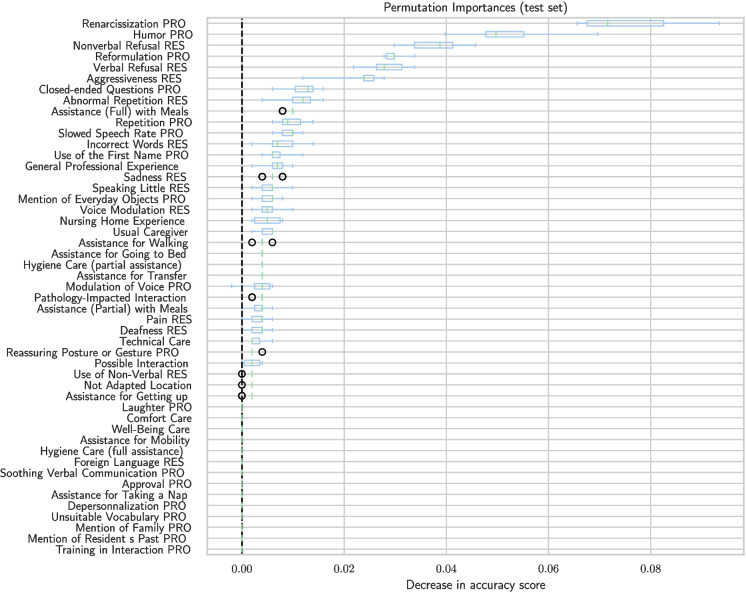
Task: Select 'Pathology-Impacted Interaction' label
Action: [110, 297]
